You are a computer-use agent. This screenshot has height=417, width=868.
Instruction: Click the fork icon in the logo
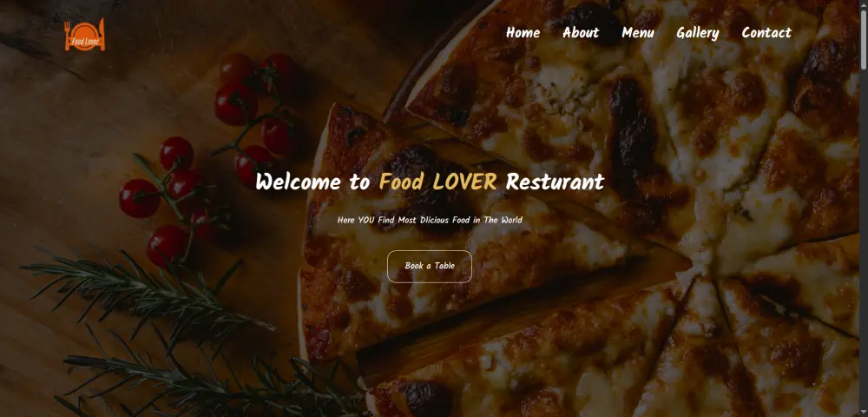coord(68,36)
